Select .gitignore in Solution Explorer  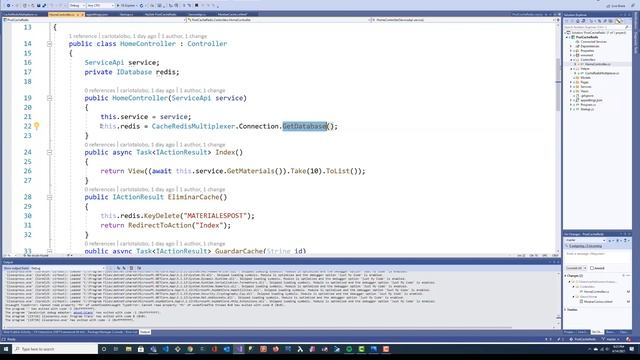[587, 96]
